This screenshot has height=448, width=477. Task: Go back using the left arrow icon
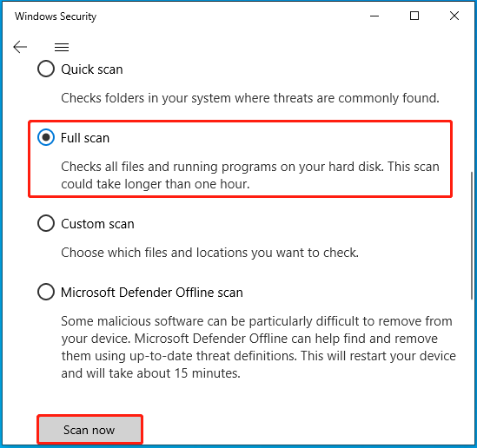pos(20,47)
